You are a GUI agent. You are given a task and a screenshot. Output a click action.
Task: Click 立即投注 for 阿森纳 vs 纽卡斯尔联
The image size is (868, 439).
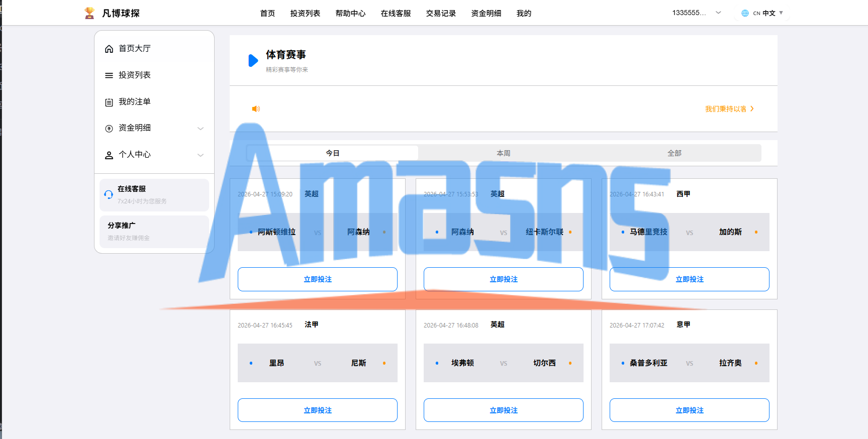coord(504,279)
